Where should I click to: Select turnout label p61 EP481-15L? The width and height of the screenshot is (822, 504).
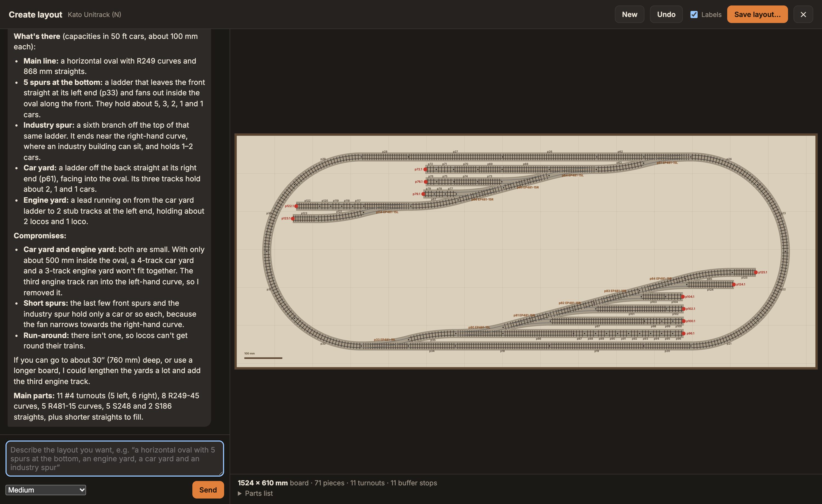667,163
